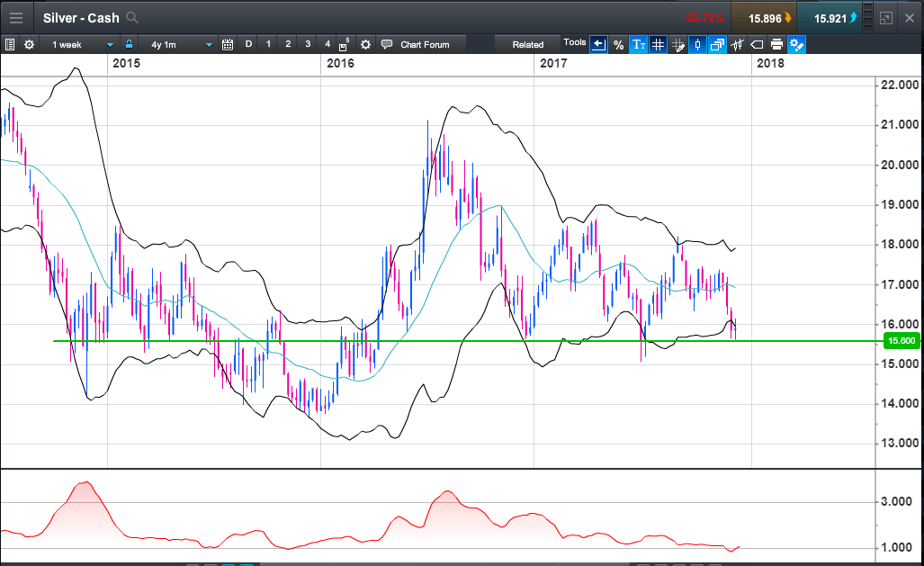
Task: Select the price tag label tool
Action: 758,44
